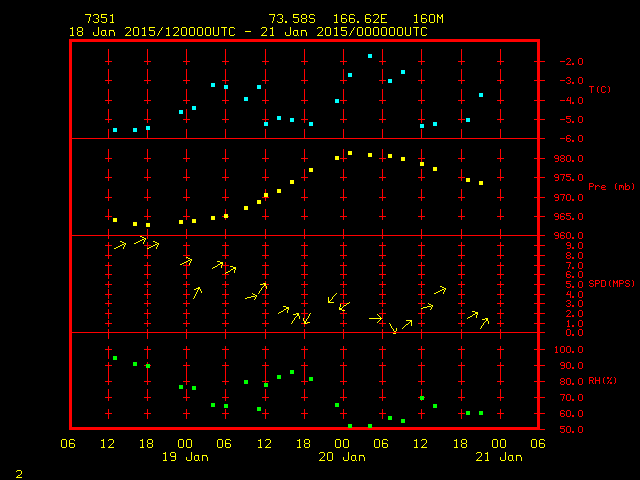Screen dimensions: 640x480
Task: Click the highest cyan temperature data point
Action: coord(370,56)
